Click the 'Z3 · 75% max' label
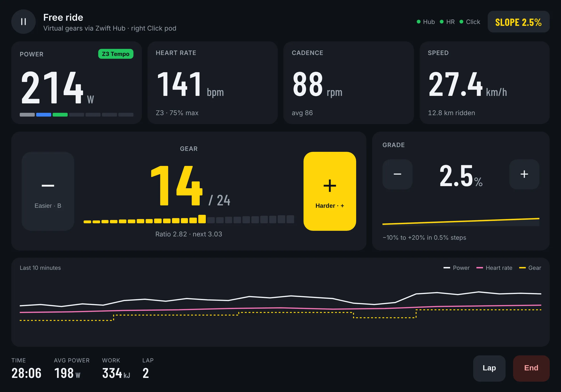The image size is (561, 392). (177, 113)
